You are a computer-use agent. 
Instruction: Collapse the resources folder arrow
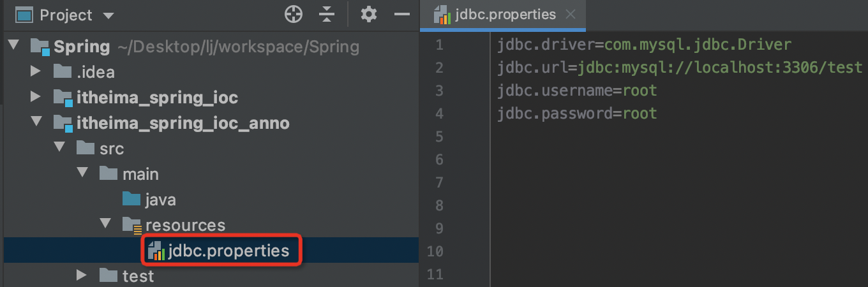[105, 224]
